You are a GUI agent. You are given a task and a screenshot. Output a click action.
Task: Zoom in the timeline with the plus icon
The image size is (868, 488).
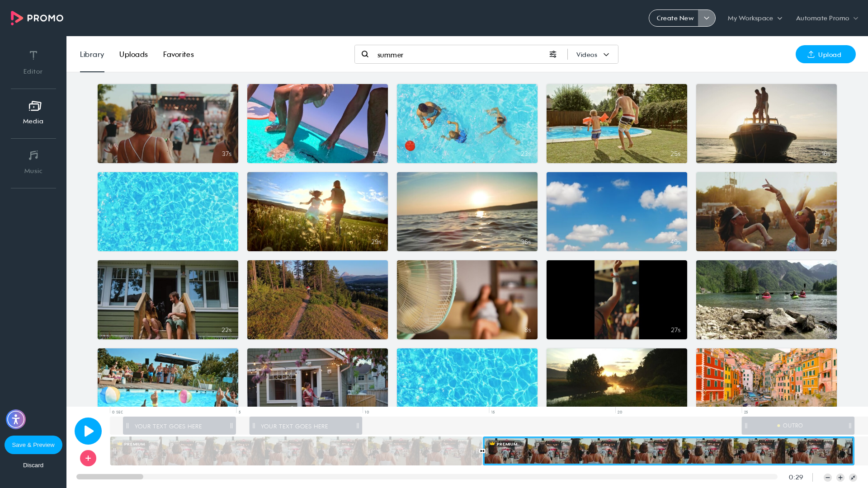tap(840, 478)
